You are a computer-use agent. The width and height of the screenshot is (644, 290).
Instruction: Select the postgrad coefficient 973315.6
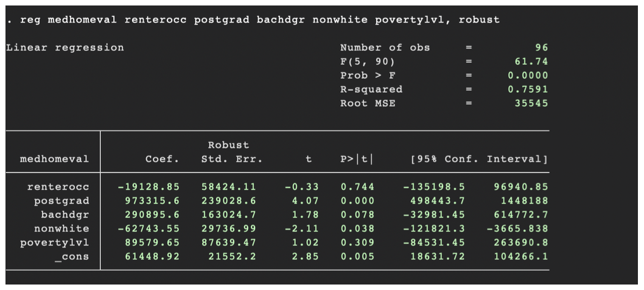coord(152,200)
